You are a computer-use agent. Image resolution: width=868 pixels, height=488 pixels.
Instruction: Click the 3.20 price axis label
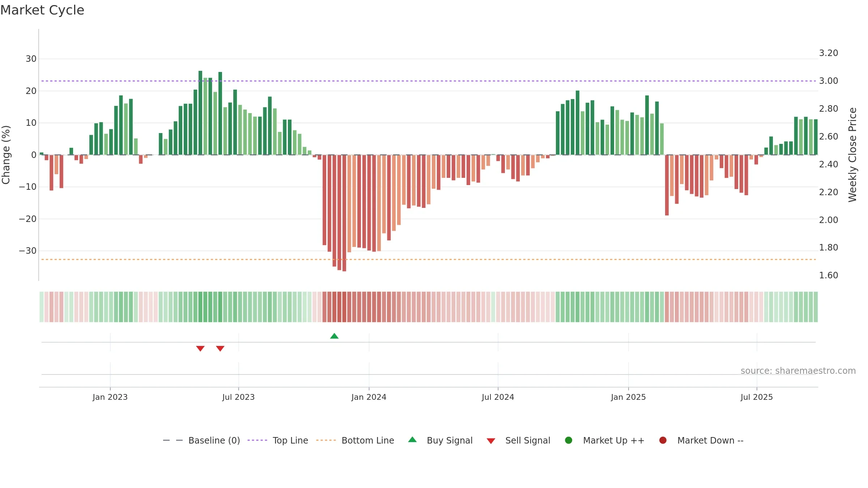pos(829,53)
